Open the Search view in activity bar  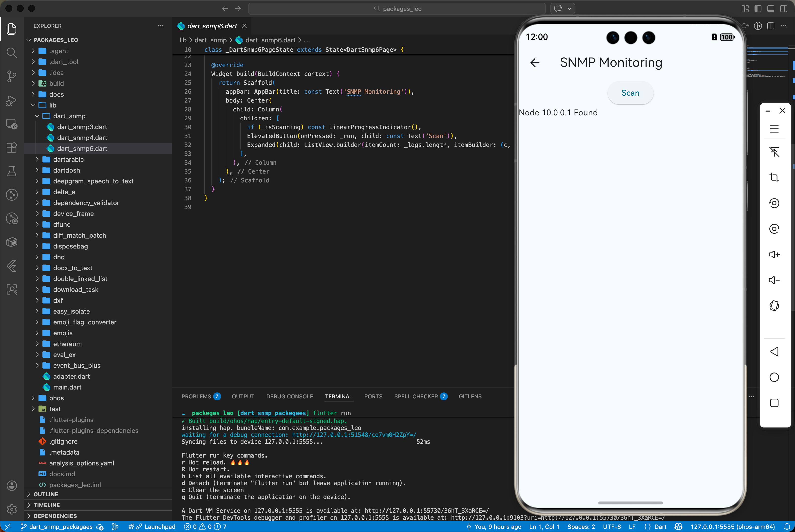click(12, 53)
